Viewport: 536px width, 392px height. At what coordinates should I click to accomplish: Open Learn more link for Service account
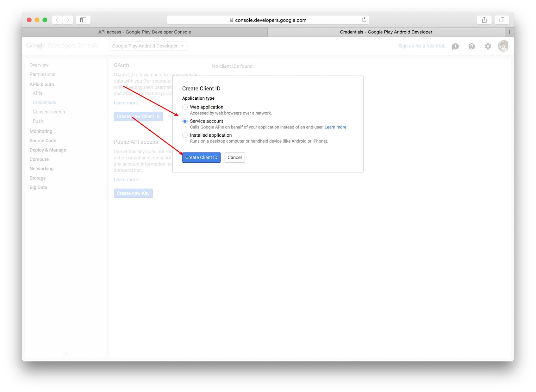[x=335, y=127]
